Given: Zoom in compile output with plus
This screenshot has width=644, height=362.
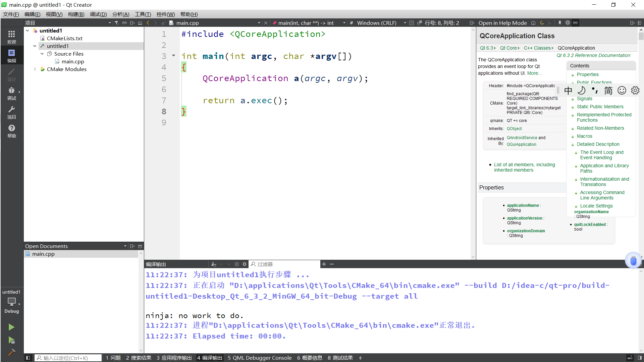Looking at the screenshot, I should coord(324,264).
